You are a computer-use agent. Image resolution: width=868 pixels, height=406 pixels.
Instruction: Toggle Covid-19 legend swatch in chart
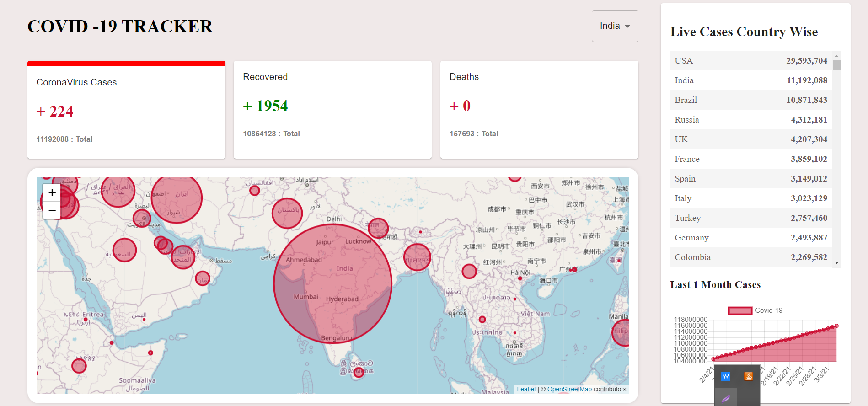click(x=740, y=310)
